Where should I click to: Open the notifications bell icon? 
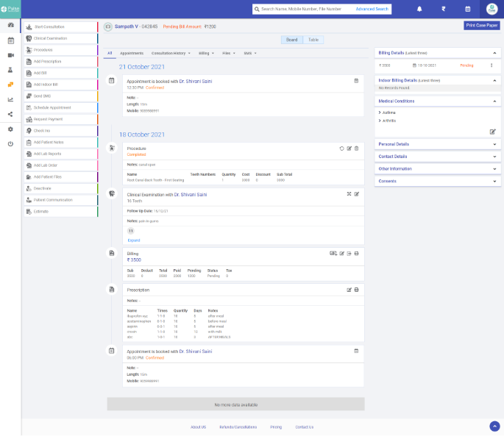pos(419,10)
